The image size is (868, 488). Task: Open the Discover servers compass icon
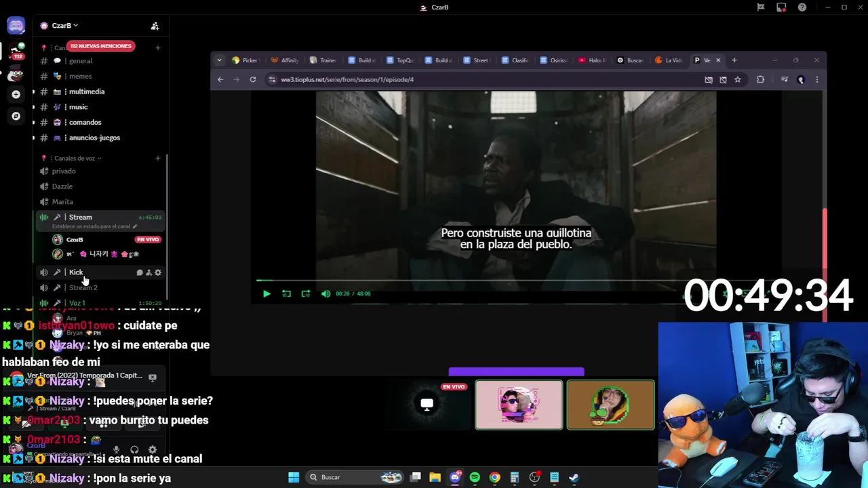click(x=16, y=116)
